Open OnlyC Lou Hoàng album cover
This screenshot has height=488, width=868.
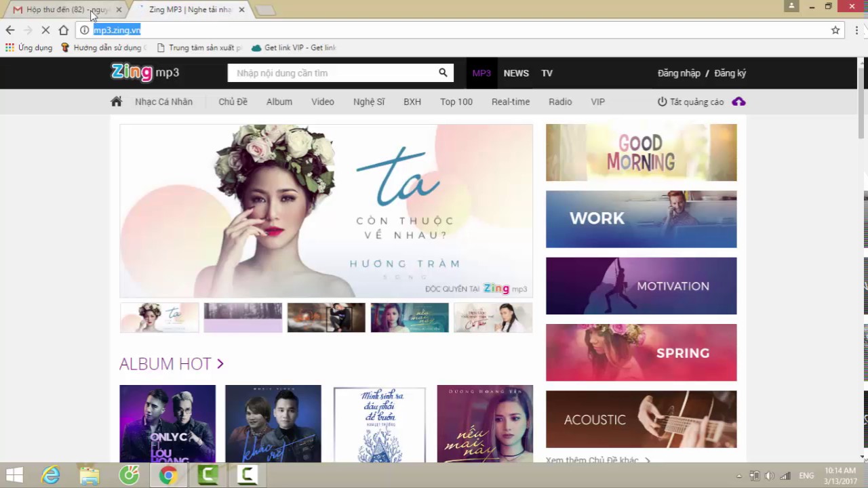[167, 424]
